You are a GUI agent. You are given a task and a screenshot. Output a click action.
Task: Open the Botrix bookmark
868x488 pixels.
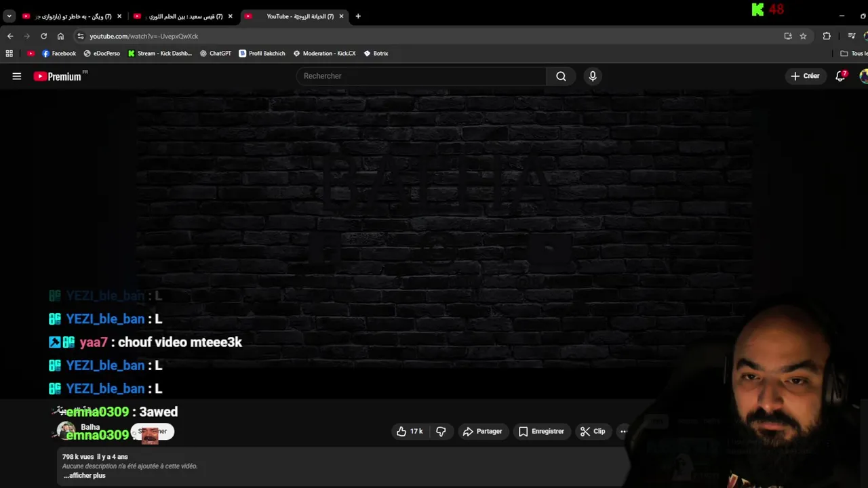point(376,54)
